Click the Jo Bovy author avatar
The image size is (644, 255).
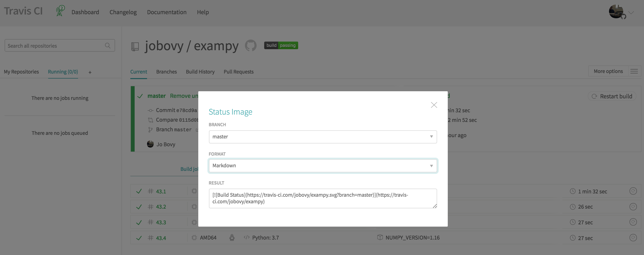pyautogui.click(x=150, y=144)
